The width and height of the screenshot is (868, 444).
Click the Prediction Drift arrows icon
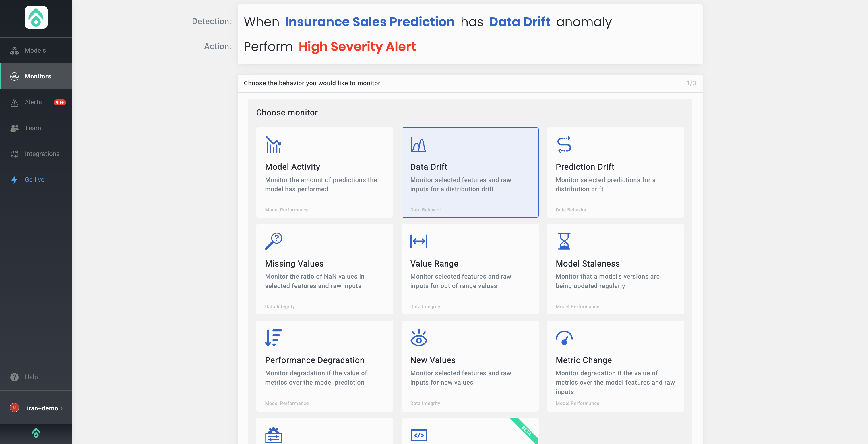coord(564,145)
